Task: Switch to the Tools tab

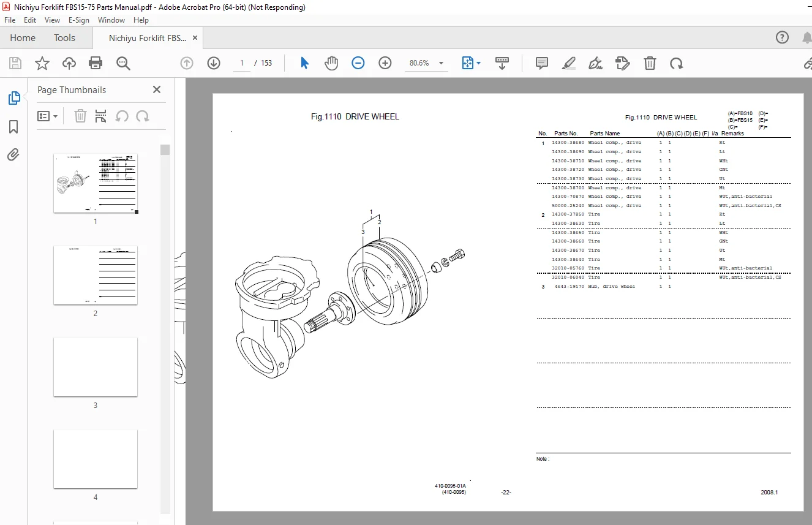Action: tap(64, 38)
